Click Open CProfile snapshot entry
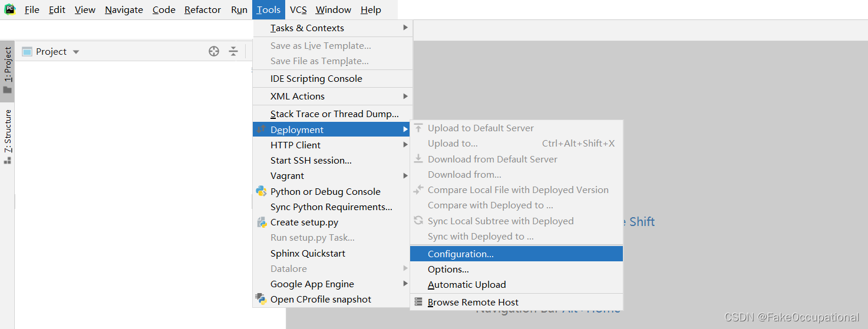Image resolution: width=868 pixels, height=329 pixels. [332, 299]
